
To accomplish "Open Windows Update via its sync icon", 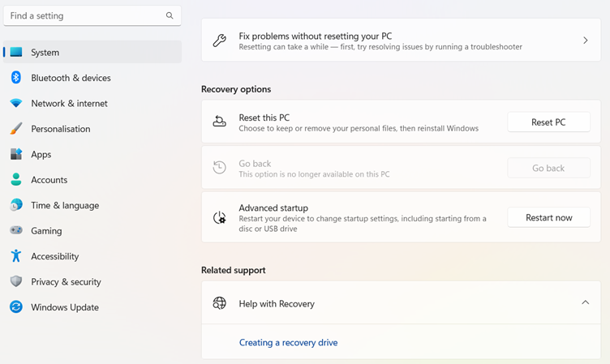I will pyautogui.click(x=16, y=306).
